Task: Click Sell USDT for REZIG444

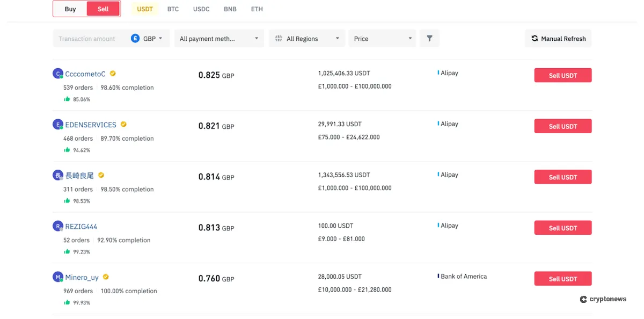Action: [562, 227]
